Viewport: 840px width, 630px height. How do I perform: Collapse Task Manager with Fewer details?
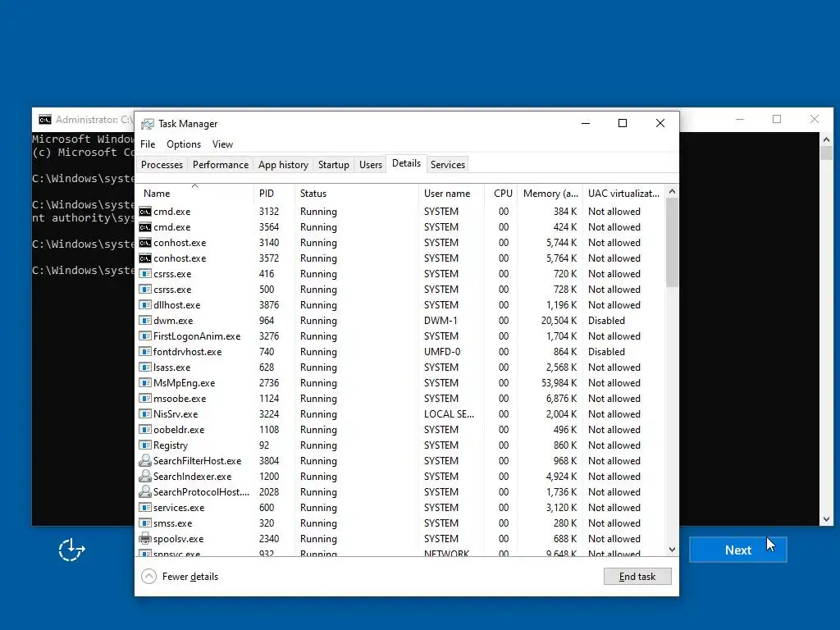[180, 577]
